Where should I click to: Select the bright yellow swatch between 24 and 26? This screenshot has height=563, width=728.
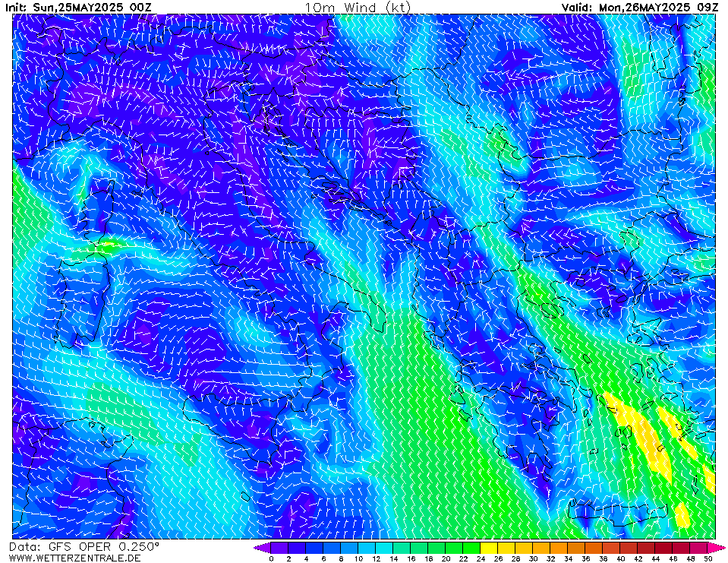coord(490,548)
